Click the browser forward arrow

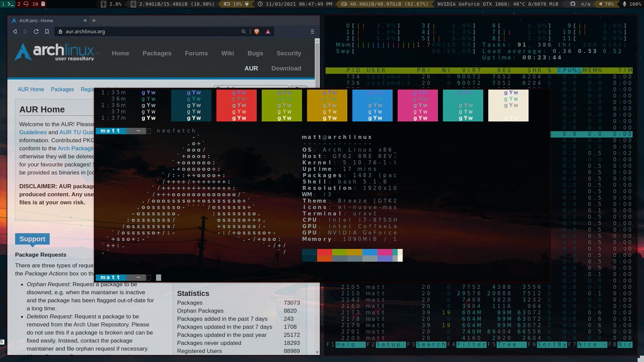(25, 32)
